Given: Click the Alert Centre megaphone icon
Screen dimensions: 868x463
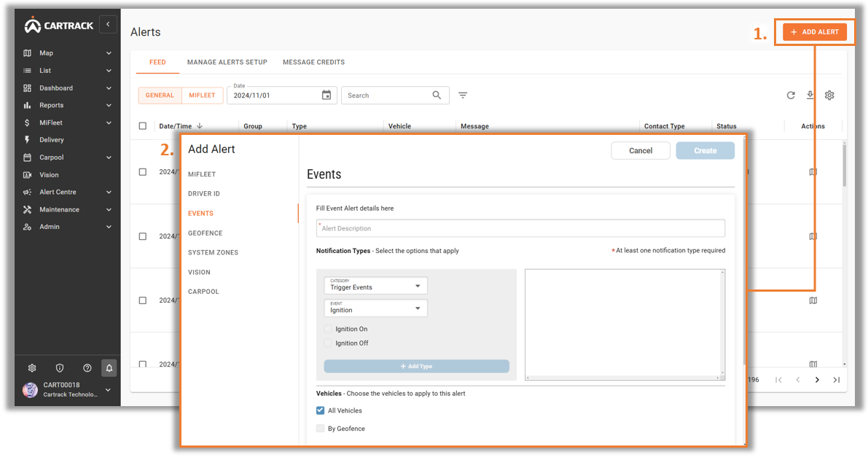Looking at the screenshot, I should 27,192.
